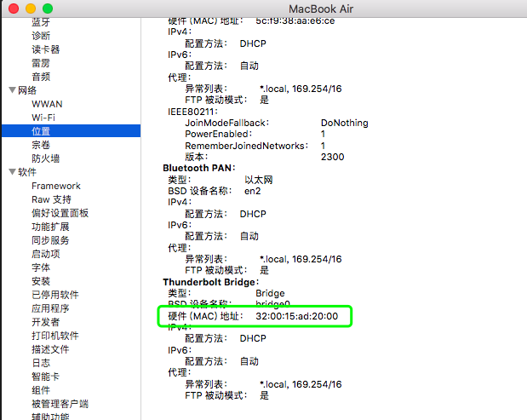Select Framework under 软件
Viewport: 527px width, 420px height.
click(x=56, y=186)
